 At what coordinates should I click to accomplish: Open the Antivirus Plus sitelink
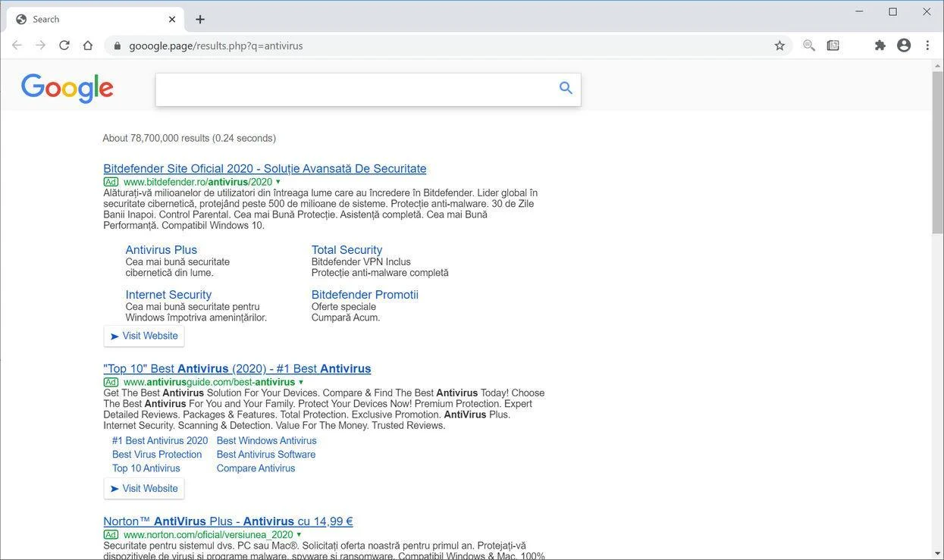[x=161, y=249]
